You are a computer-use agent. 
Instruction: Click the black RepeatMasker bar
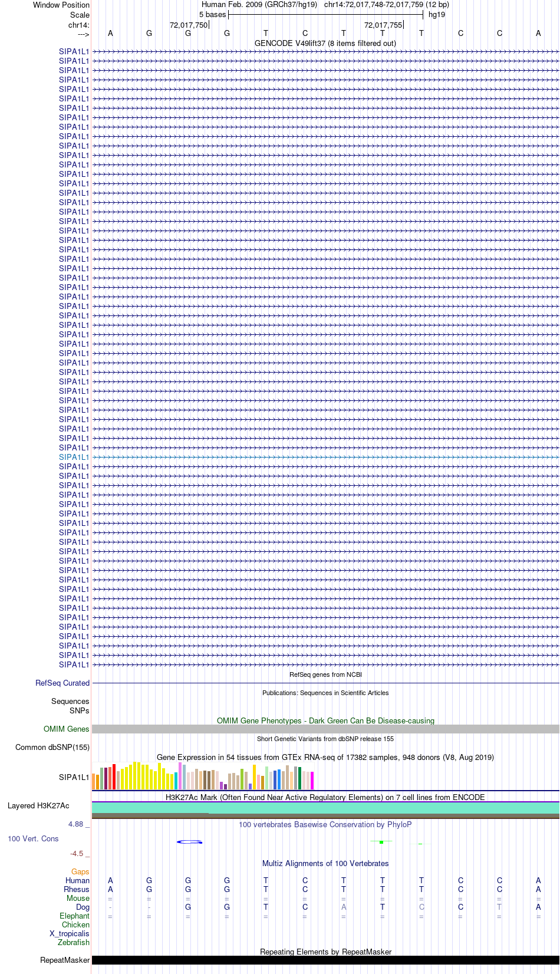point(325,960)
